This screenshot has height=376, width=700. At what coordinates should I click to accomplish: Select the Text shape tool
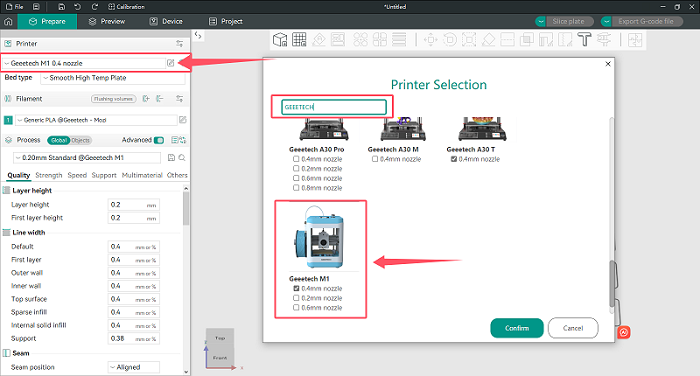tap(584, 40)
